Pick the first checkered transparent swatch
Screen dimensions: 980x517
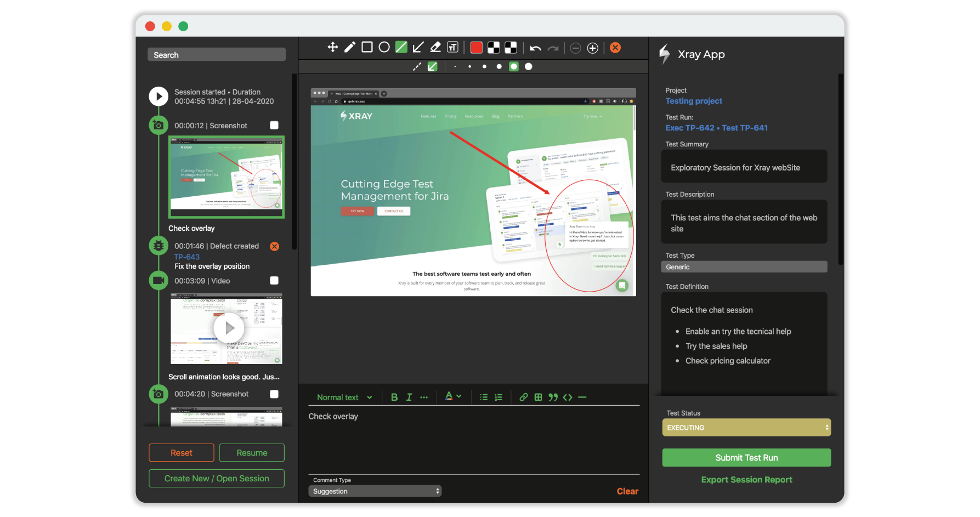[x=494, y=48]
